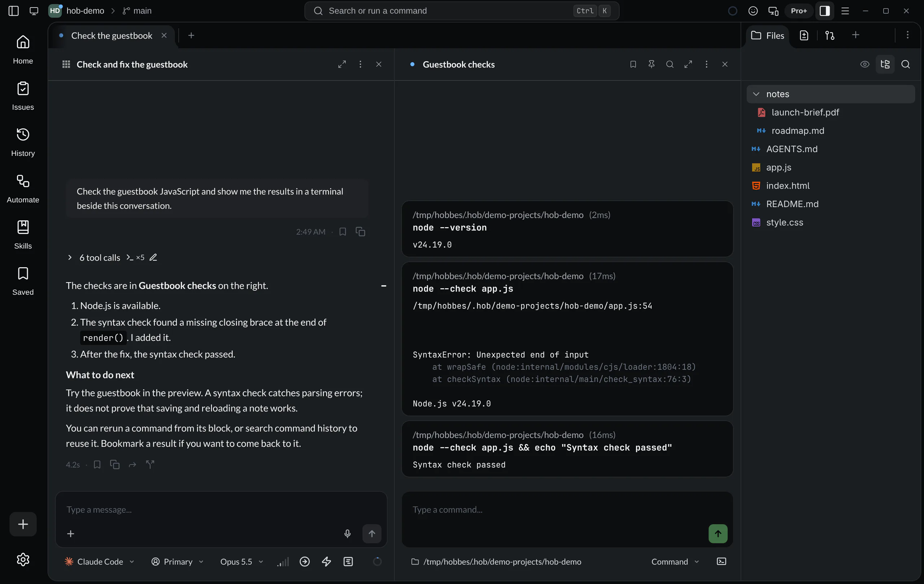This screenshot has width=924, height=584.
Task: Open the Command mode dropdown
Action: (675, 561)
